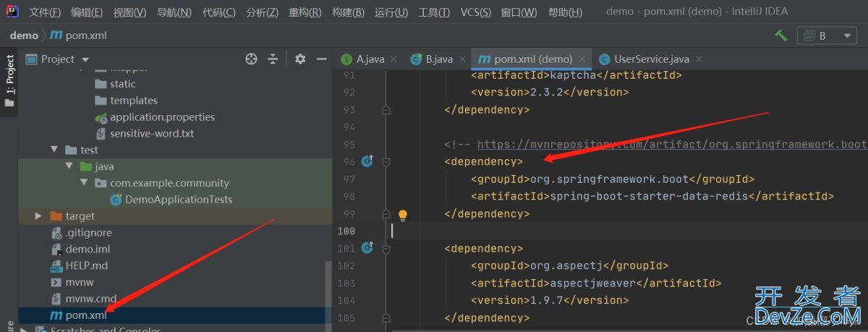Open the 1: Project tool window stripe
868x332 pixels.
pos(9,80)
